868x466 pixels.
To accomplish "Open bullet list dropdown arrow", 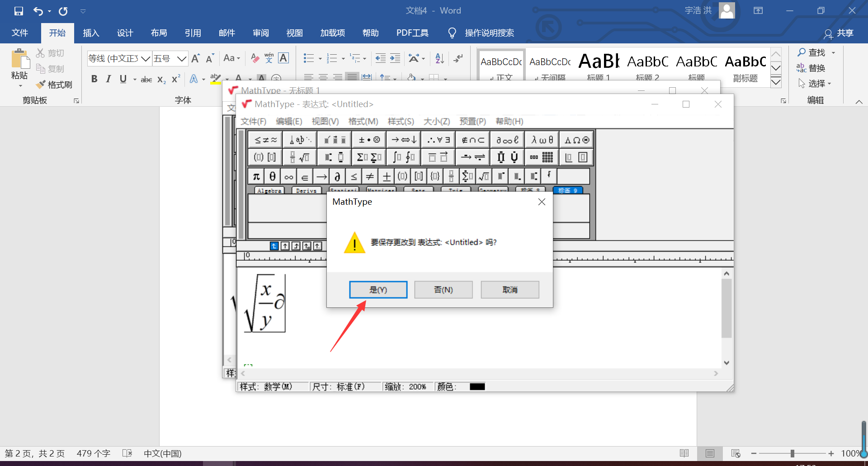I will 320,58.
